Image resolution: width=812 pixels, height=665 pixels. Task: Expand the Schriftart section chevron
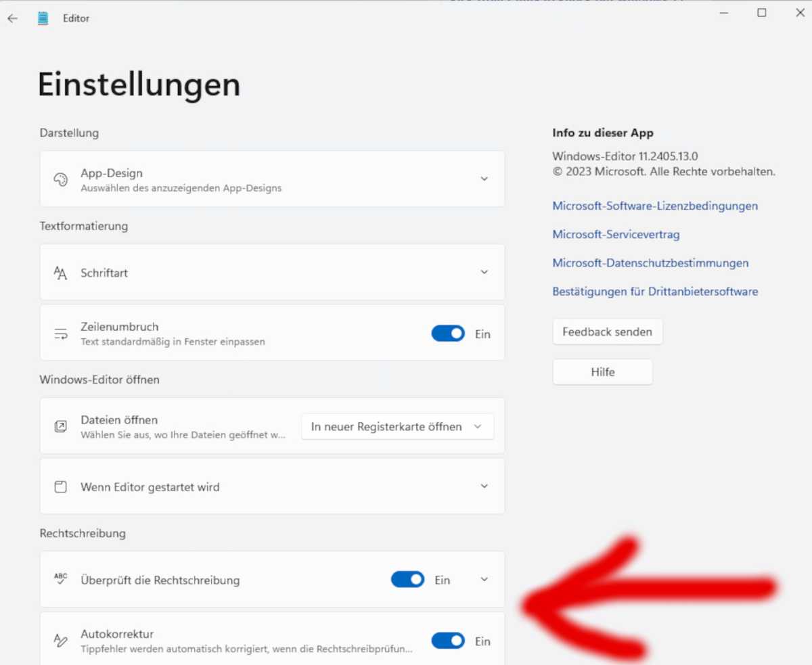484,273
